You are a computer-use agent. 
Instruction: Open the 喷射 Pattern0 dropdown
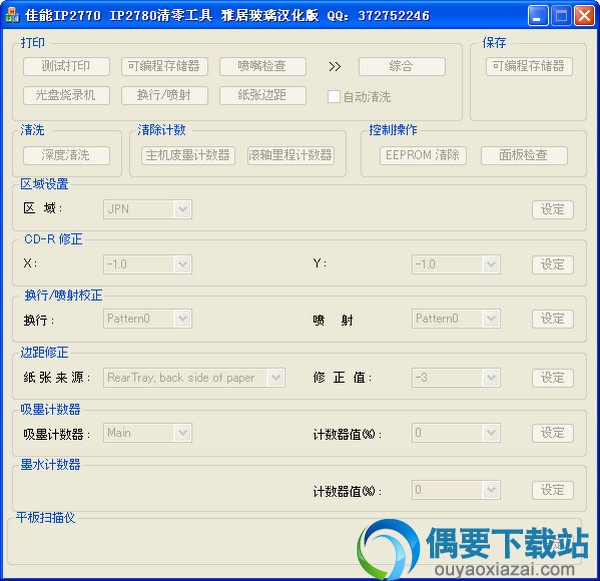point(456,319)
